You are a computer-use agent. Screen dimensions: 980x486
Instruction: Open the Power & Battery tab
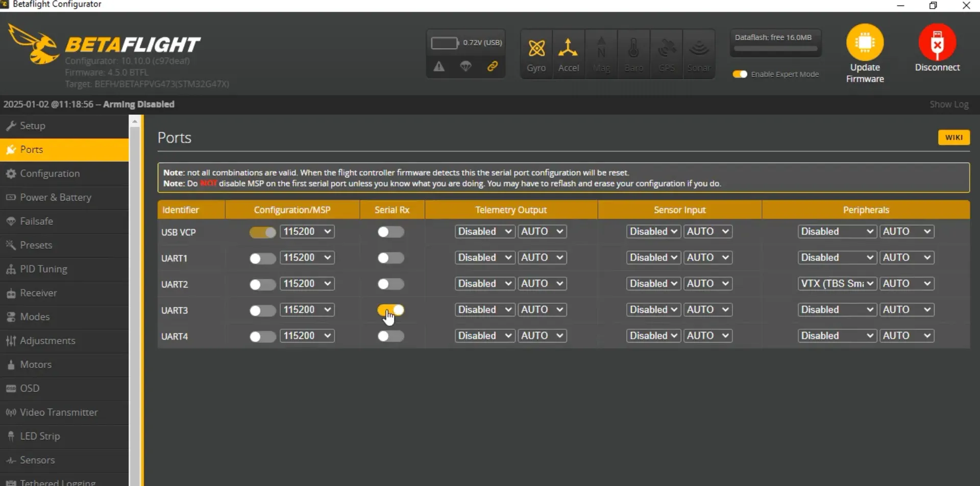64,198
